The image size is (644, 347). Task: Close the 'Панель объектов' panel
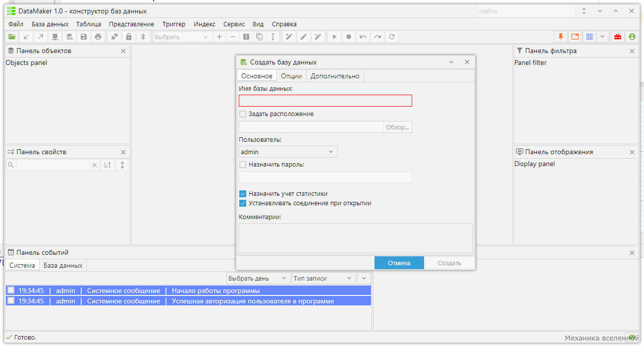click(123, 51)
